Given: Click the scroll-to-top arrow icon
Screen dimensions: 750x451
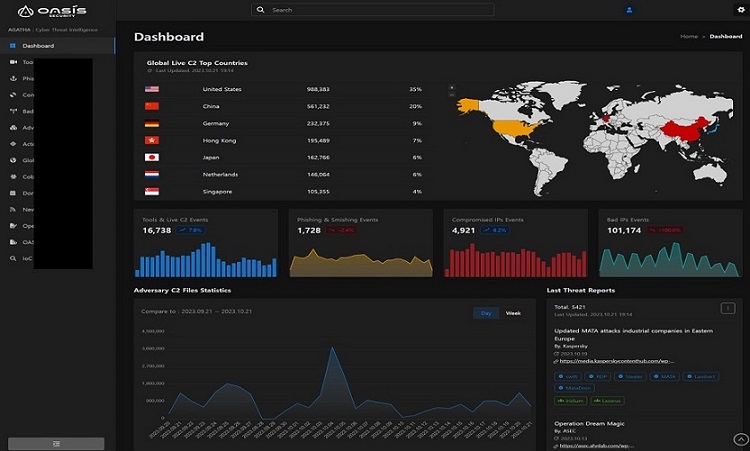Looking at the screenshot, I should click(739, 438).
